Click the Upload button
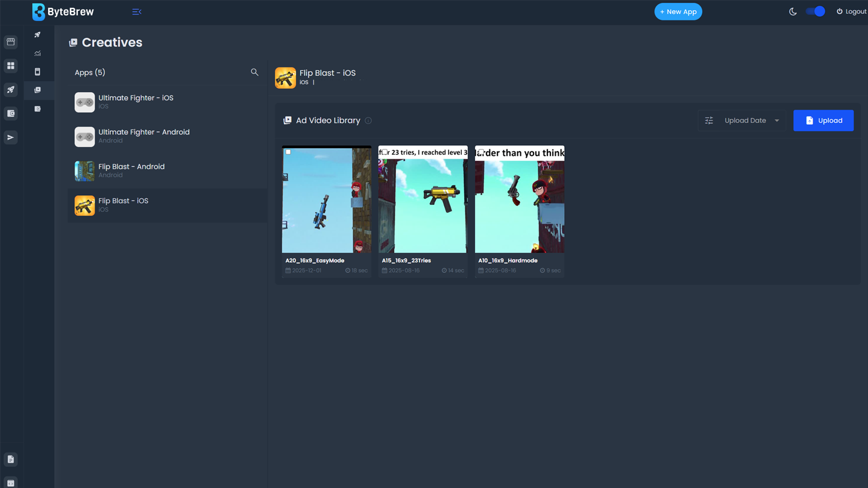 tap(823, 120)
